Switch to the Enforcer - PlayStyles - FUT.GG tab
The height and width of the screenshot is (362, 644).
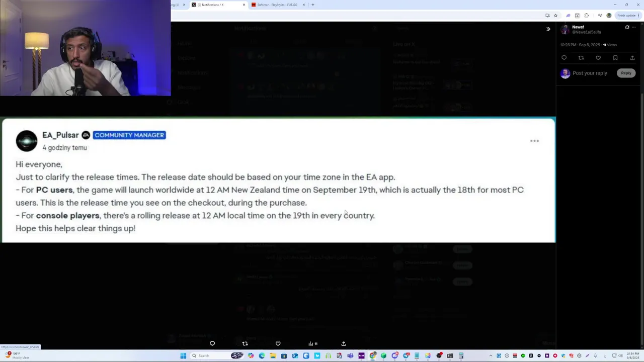click(277, 5)
